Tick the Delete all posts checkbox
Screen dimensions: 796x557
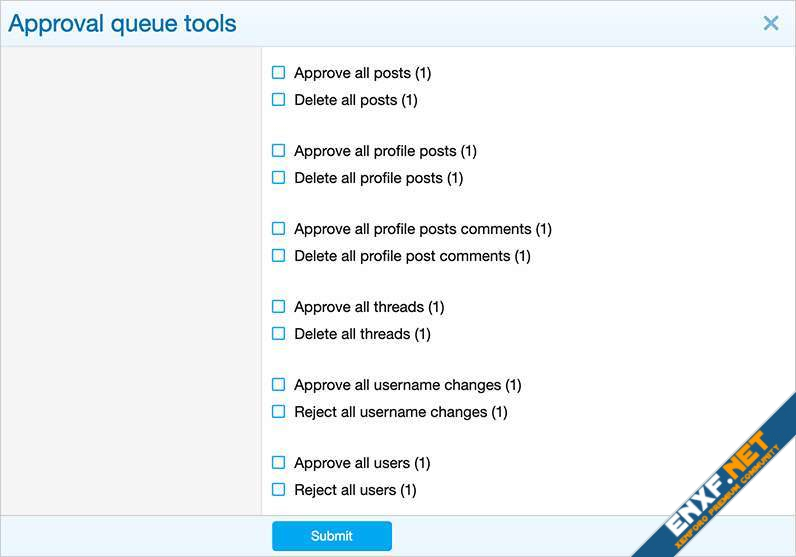(279, 100)
